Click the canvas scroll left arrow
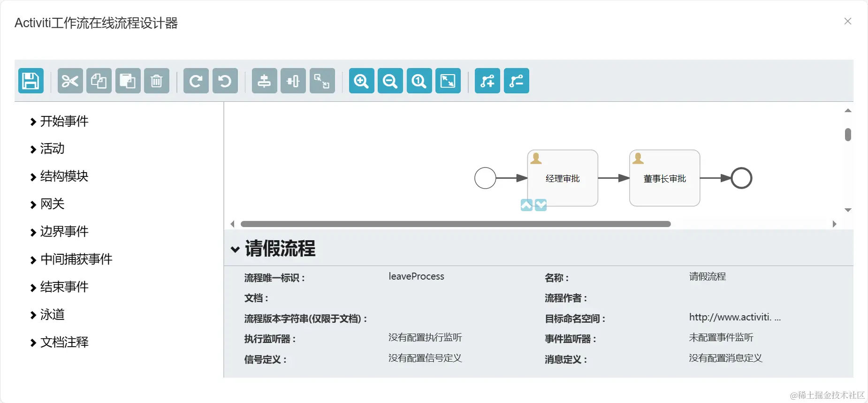The height and width of the screenshot is (403, 868). pos(232,224)
